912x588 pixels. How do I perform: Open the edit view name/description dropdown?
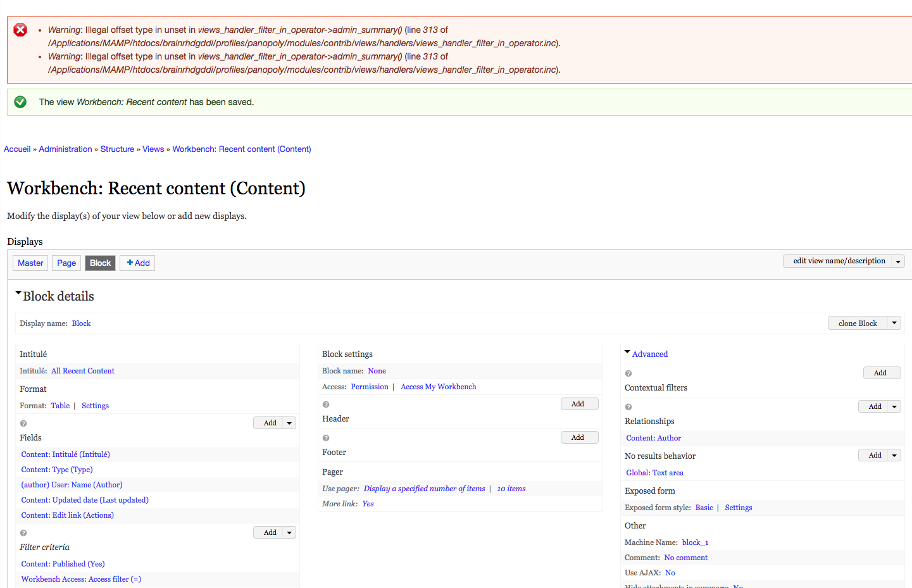898,261
